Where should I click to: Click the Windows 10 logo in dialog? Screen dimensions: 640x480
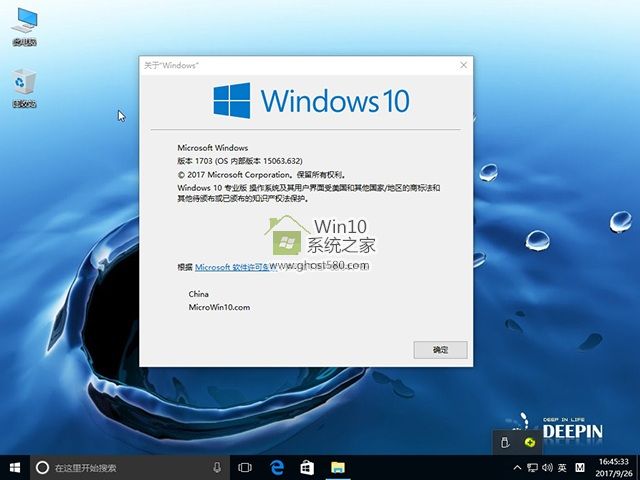coord(311,100)
